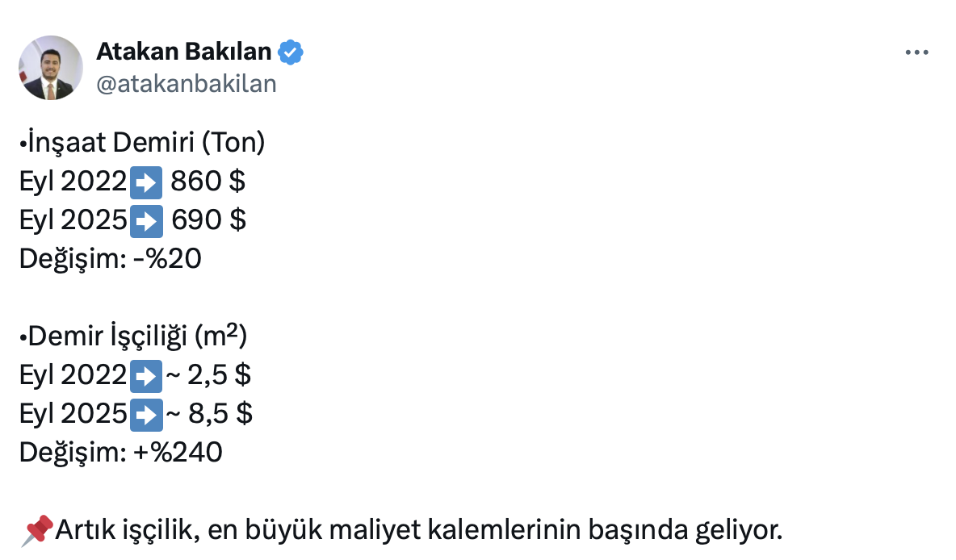Viewport: 956px width, 560px height.
Task: Click the 8,5 $ labor cost value
Action: click(220, 414)
